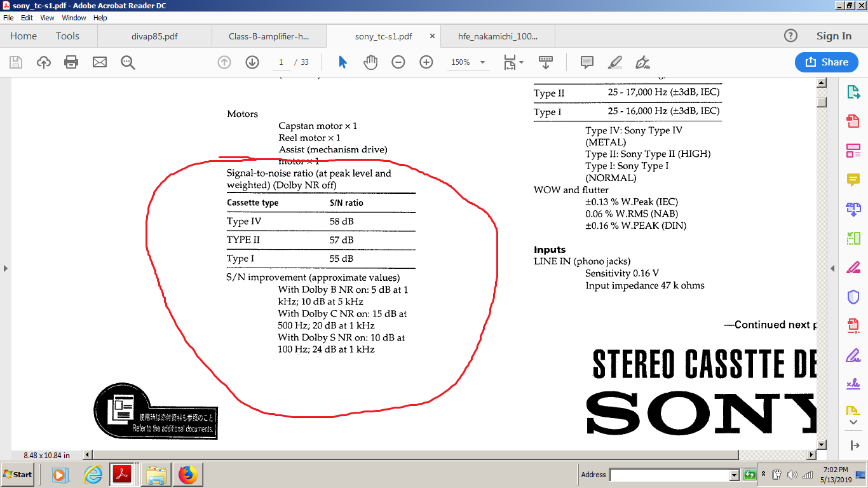
Task: Upload the file to cloud storage
Action: click(x=44, y=62)
